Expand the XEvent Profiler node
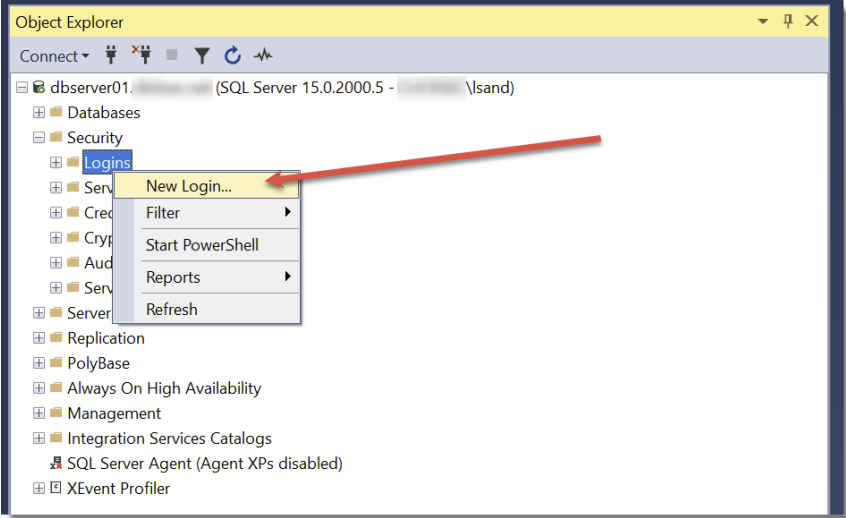This screenshot has width=846, height=518. (39, 488)
